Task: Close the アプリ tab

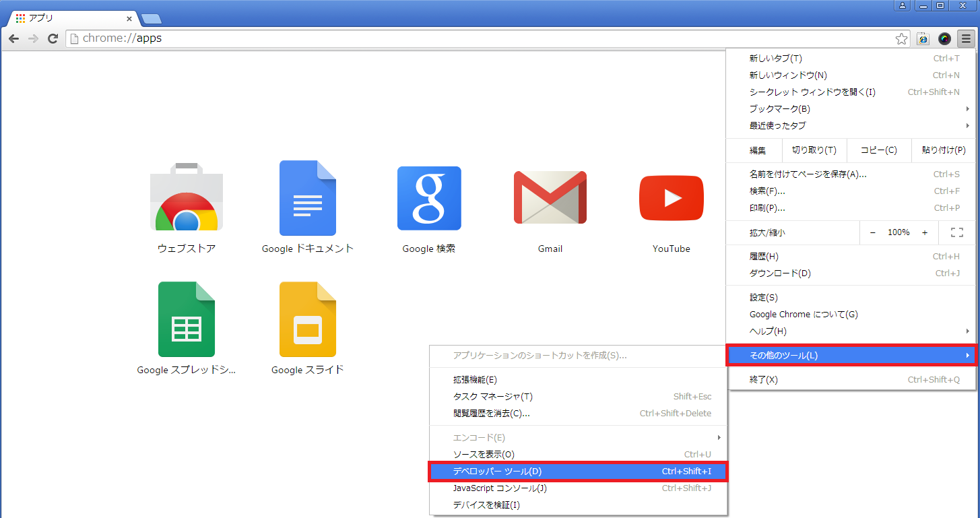Action: pyautogui.click(x=129, y=19)
